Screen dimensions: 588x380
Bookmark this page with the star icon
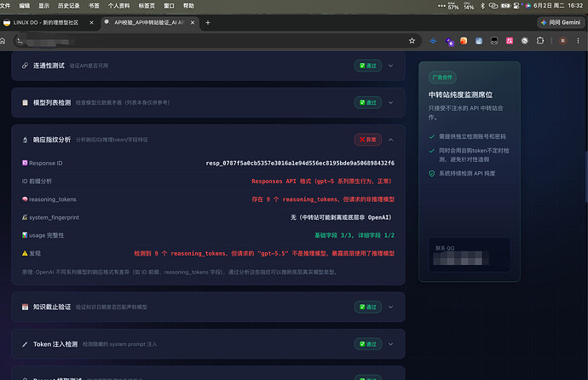point(412,41)
